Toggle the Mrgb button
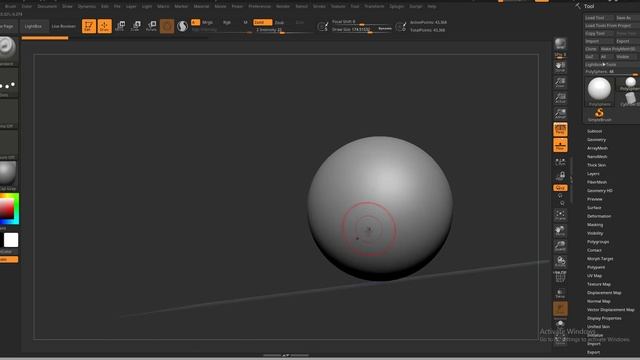The height and width of the screenshot is (360, 640). (207, 22)
